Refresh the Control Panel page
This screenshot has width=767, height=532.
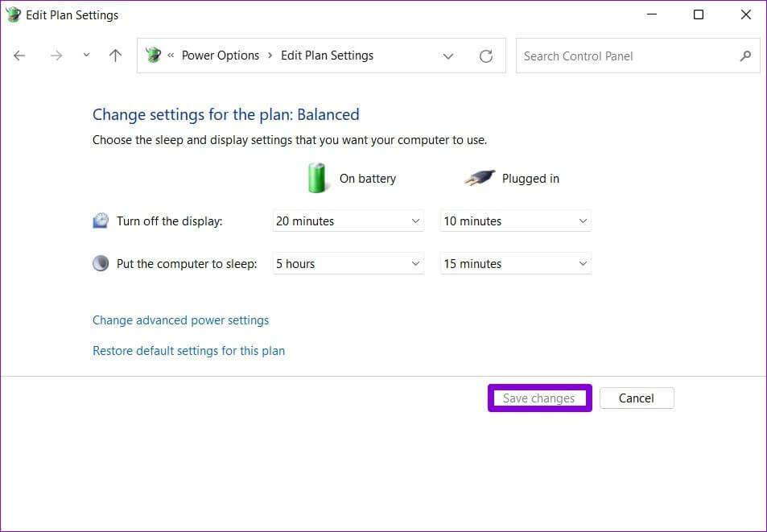(x=485, y=56)
